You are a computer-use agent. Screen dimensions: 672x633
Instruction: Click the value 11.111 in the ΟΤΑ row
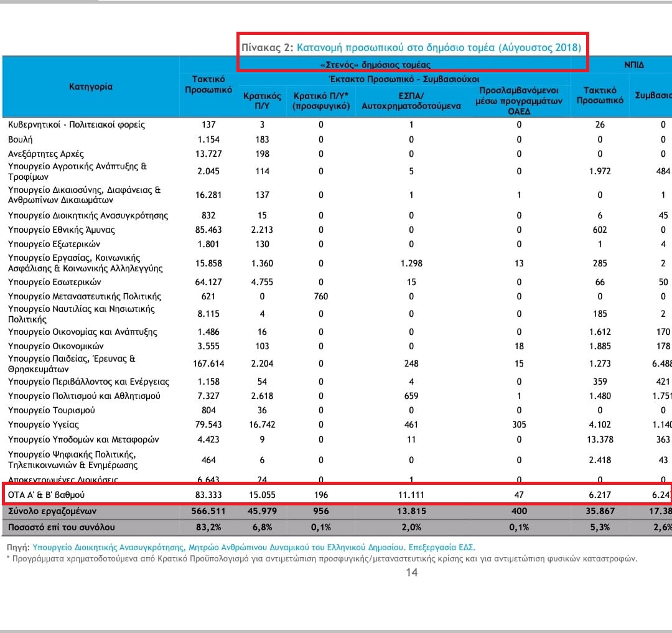pyautogui.click(x=411, y=495)
